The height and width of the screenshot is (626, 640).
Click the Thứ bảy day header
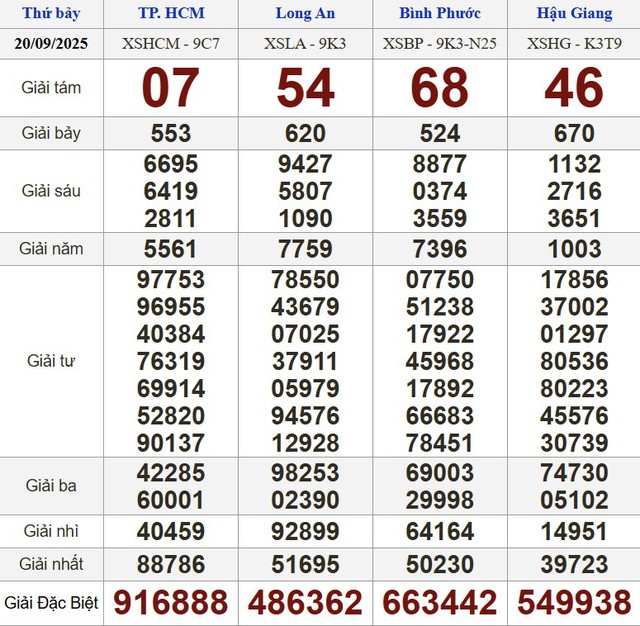[x=51, y=14]
